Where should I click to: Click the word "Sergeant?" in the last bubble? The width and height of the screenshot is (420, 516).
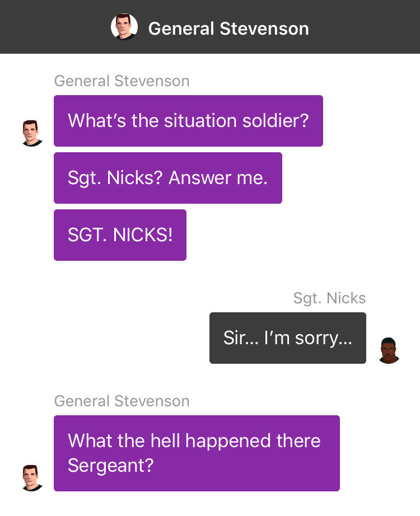(111, 466)
